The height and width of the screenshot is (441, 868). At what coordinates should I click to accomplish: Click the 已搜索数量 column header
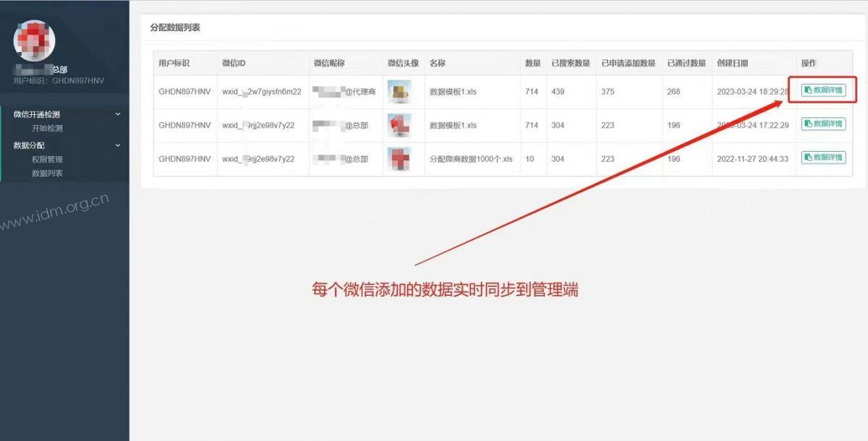tap(571, 64)
